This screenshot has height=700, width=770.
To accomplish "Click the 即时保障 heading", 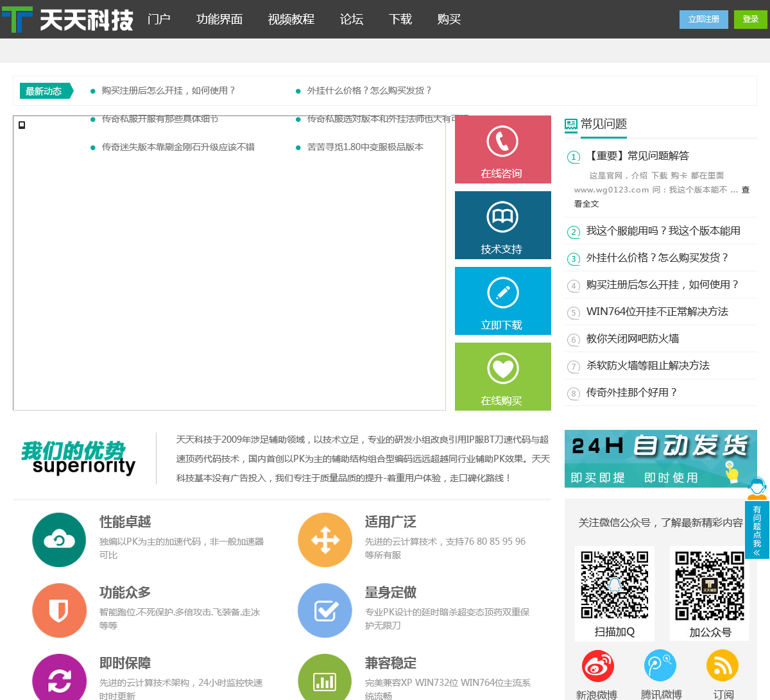I will 125,663.
